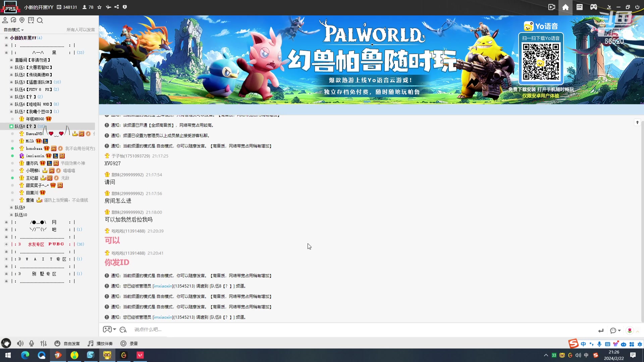Open the gamepad games tab in header

click(x=594, y=7)
